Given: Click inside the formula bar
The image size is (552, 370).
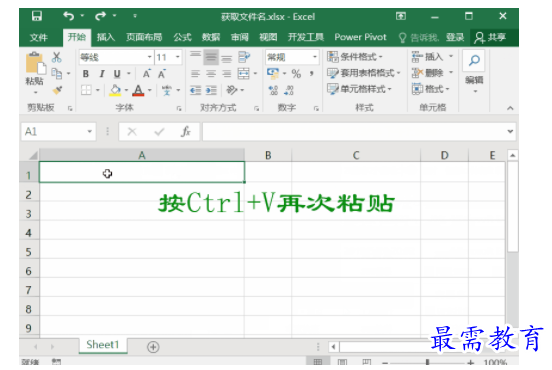Looking at the screenshot, I should [355, 132].
